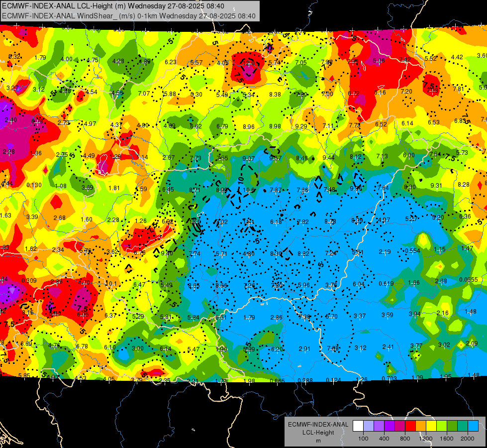This screenshot has height=448, width=487.
Task: Click the wind shear value 8.96
Action: (249, 127)
